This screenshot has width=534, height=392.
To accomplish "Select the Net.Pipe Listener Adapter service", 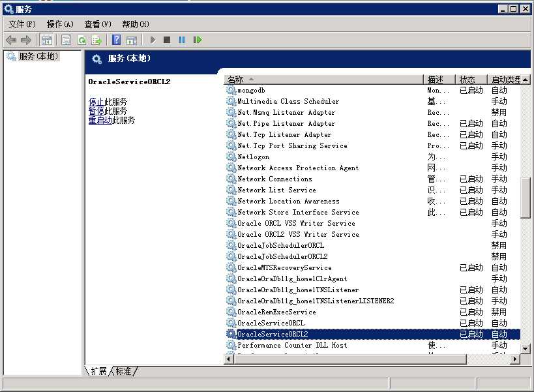I will pos(372,124).
